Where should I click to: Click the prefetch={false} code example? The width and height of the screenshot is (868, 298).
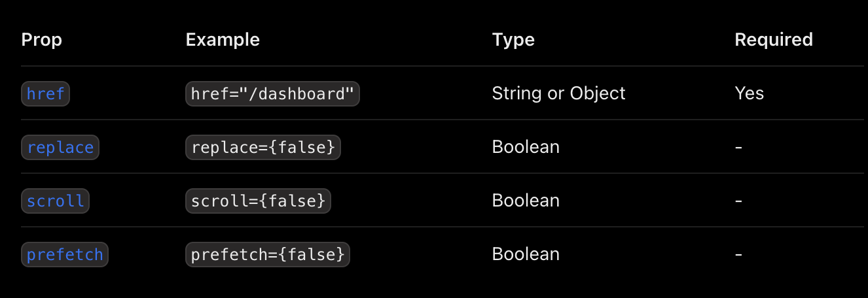coord(268,254)
